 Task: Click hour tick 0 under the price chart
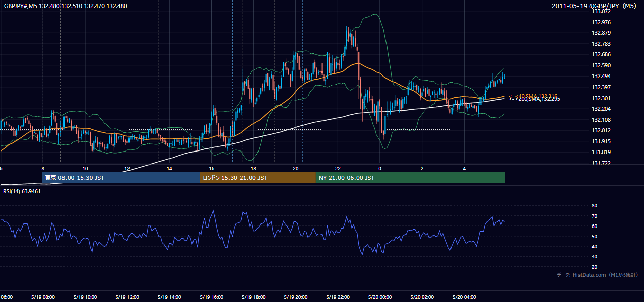(380, 169)
